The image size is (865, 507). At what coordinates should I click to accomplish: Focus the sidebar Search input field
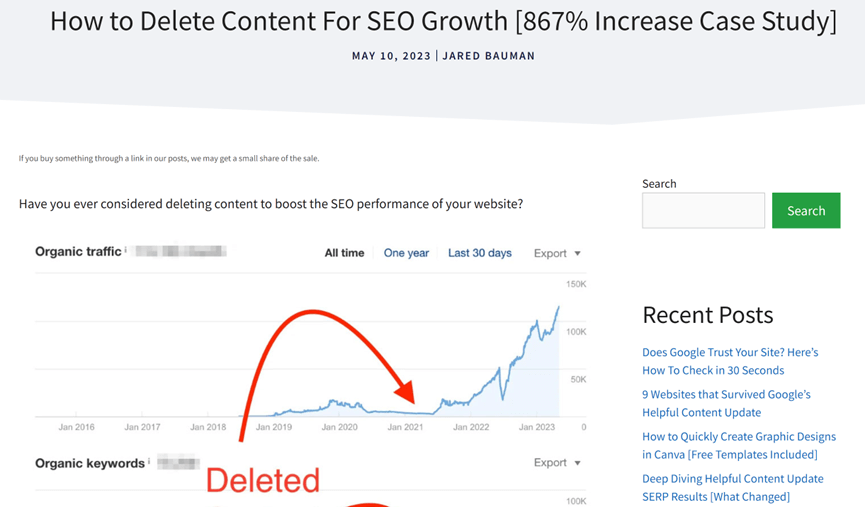point(703,210)
